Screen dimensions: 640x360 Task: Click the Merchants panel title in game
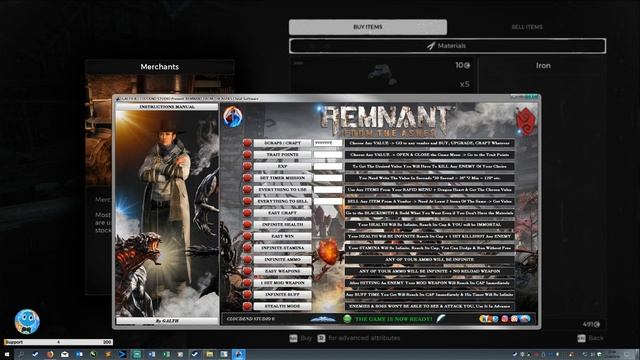[x=160, y=67]
